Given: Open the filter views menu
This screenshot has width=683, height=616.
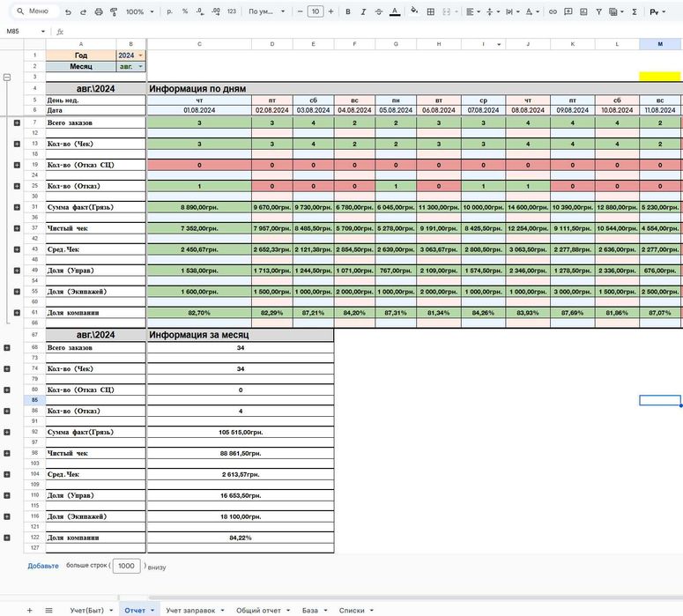Looking at the screenshot, I should pyautogui.click(x=616, y=11).
